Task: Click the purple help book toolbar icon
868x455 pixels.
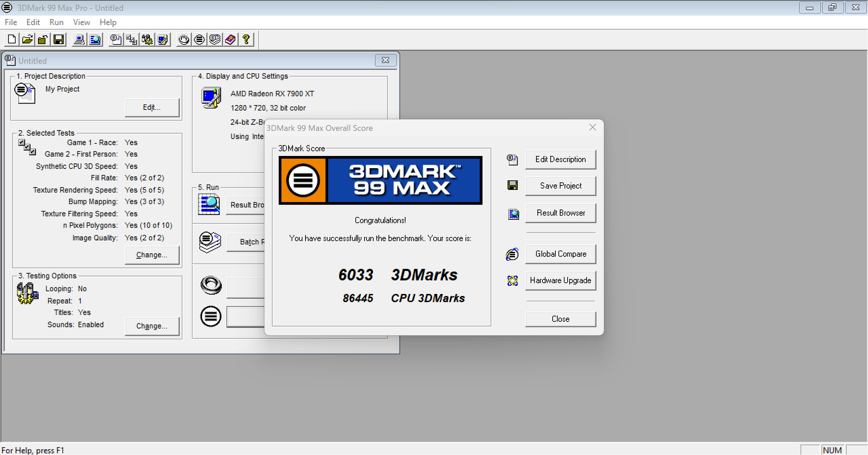Action: [230, 40]
